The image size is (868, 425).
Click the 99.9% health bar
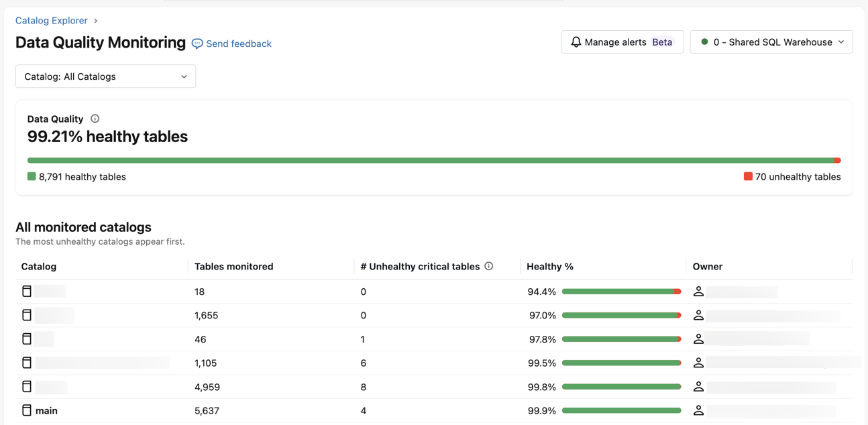coord(622,410)
